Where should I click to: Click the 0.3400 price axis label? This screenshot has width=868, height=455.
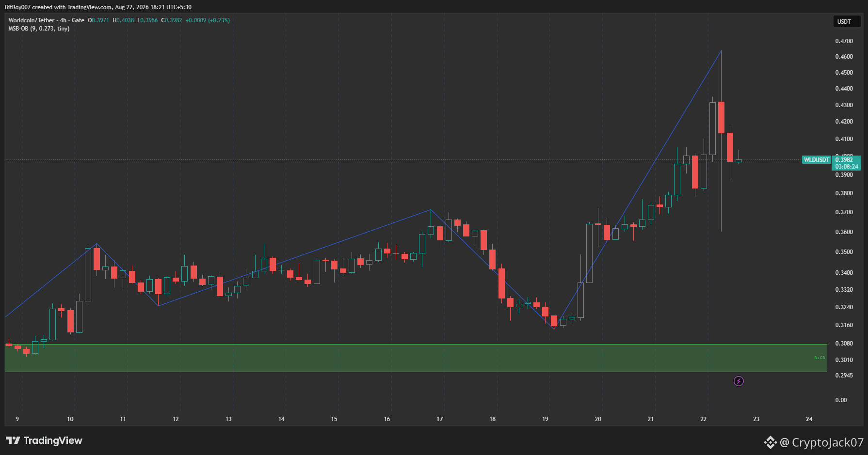tap(844, 273)
